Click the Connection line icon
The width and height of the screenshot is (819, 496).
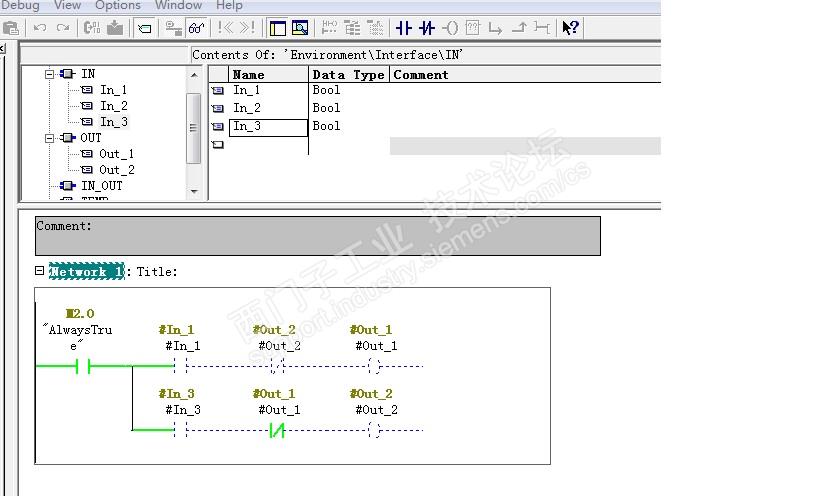point(542,28)
